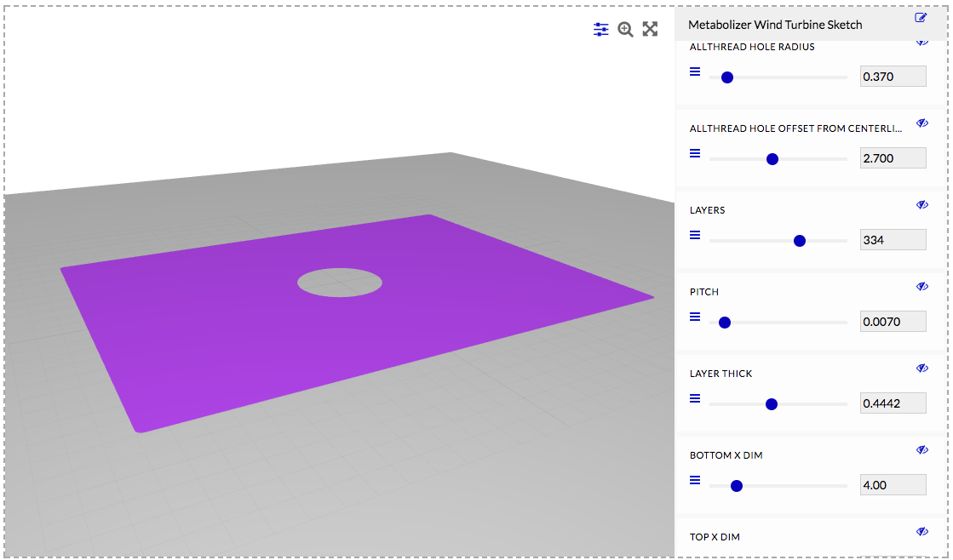Focus the Pitch value field 0.0070

point(893,322)
